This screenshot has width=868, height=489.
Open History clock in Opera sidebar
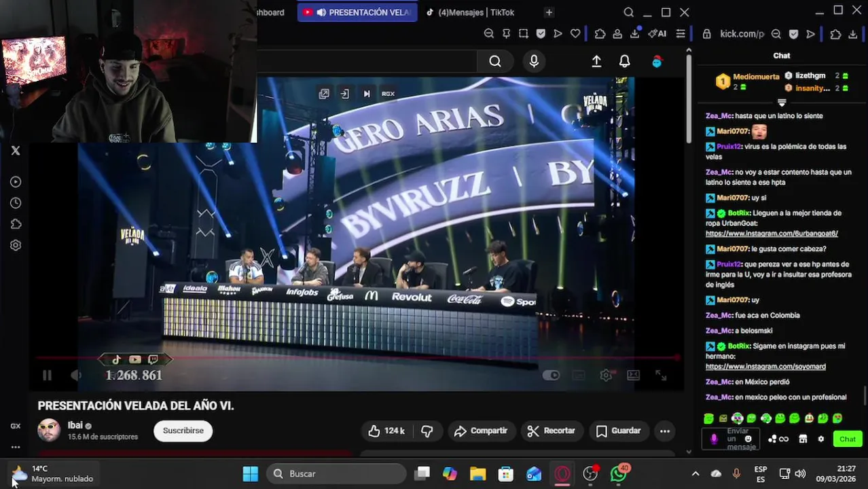[16, 203]
